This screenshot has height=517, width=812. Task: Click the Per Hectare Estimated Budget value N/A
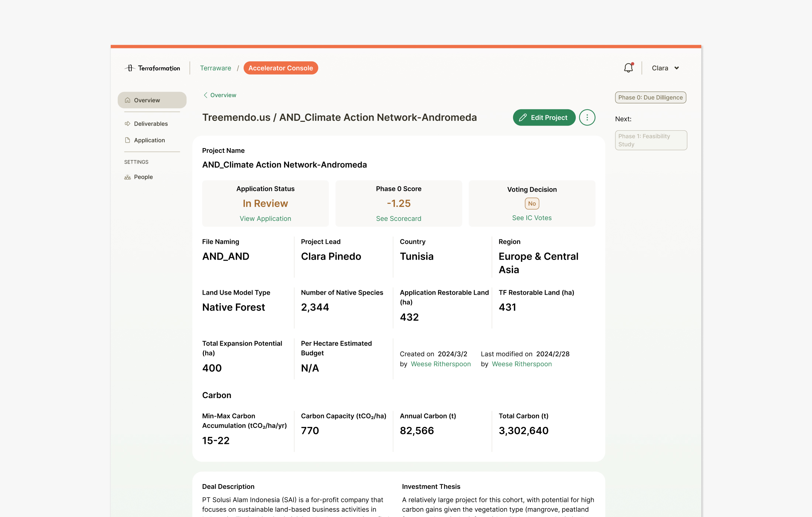(x=310, y=368)
